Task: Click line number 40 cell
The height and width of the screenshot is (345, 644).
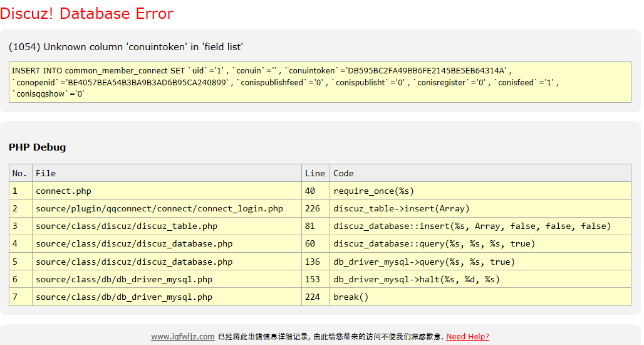Action: [x=316, y=191]
